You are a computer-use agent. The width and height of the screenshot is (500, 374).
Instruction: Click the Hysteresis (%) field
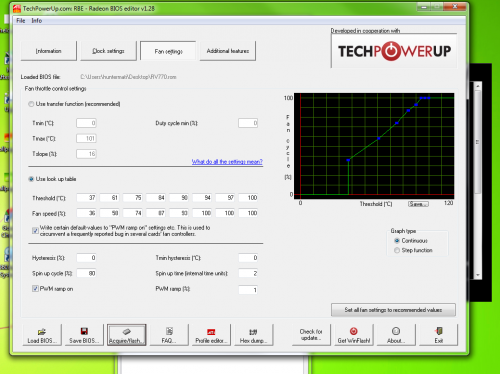87,258
